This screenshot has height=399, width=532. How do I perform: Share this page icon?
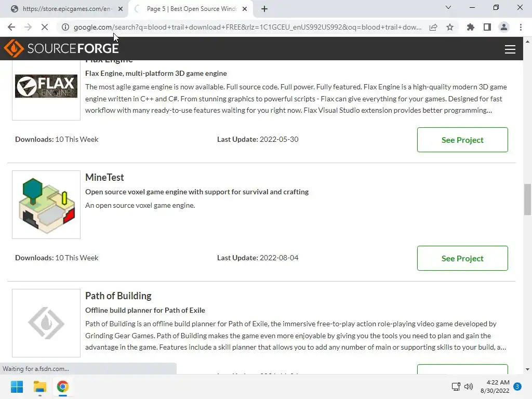[433, 27]
